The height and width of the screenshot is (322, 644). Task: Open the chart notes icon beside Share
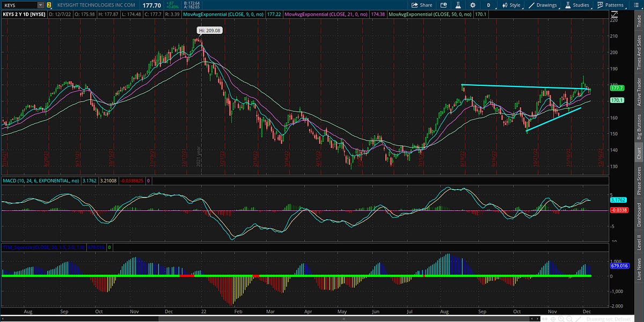[443, 5]
